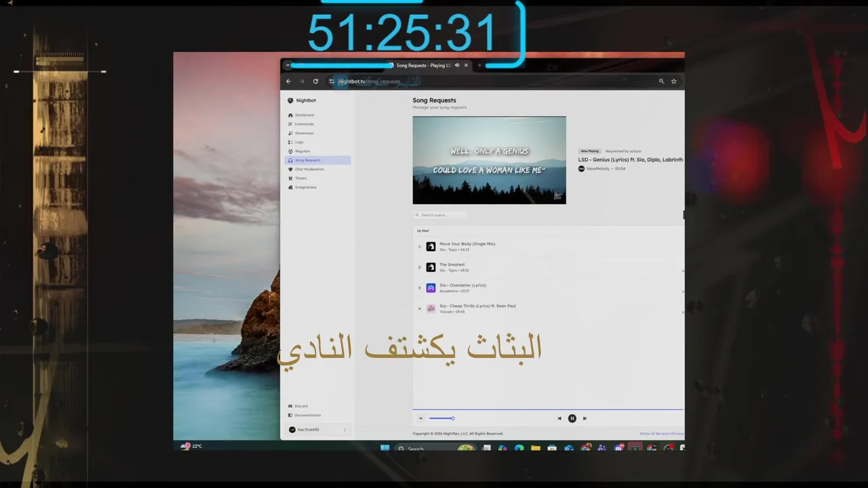The height and width of the screenshot is (488, 868).
Task: Pause the currently playing song
Action: (x=572, y=418)
